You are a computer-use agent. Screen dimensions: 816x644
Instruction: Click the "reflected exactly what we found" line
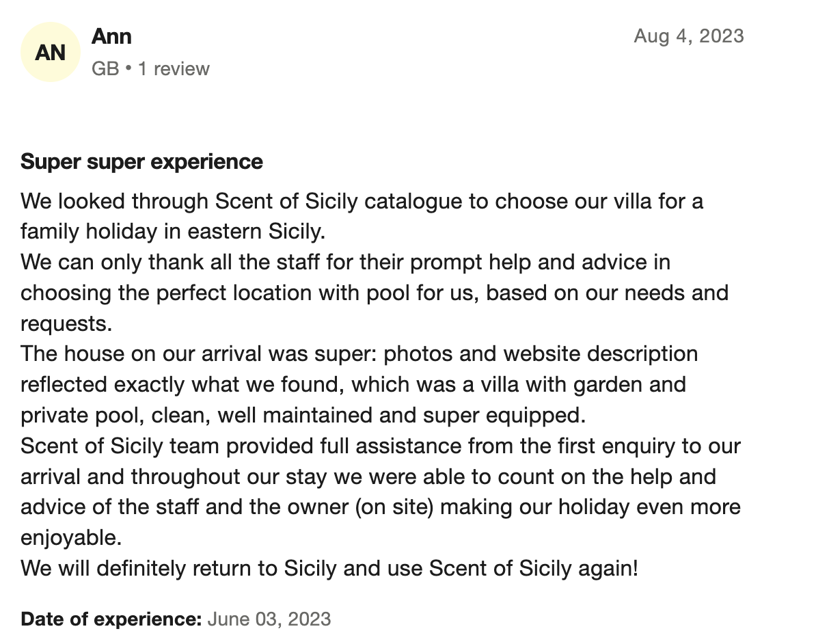pos(353,384)
